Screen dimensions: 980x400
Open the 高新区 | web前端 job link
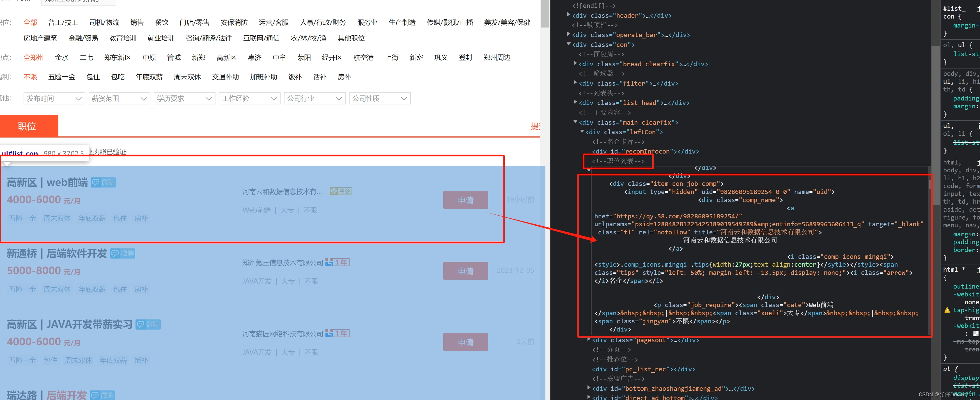coord(47,183)
